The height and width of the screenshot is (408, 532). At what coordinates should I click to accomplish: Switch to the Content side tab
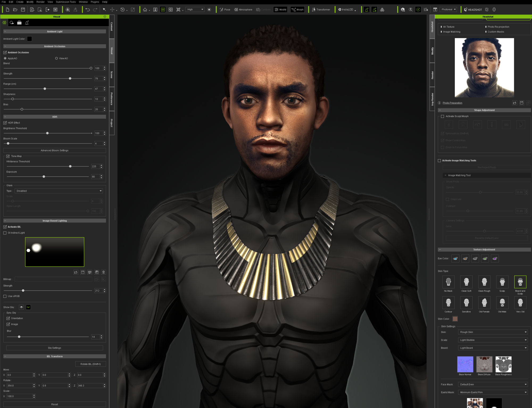(x=112, y=27)
